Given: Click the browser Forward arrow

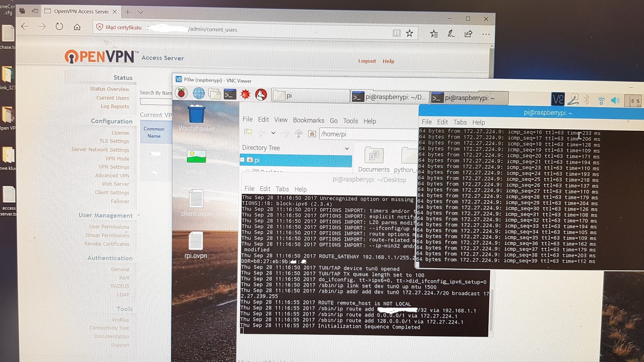Looking at the screenshot, I should click(42, 27).
